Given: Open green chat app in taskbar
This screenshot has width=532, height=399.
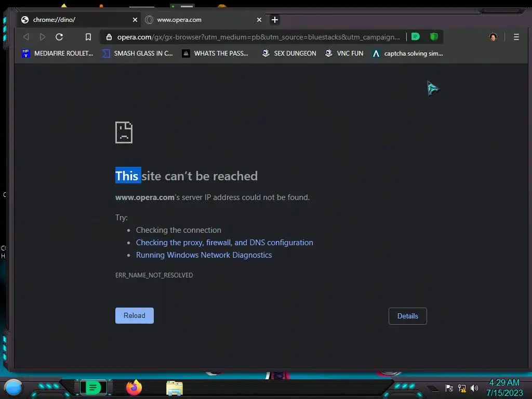Looking at the screenshot, I should pos(94,388).
